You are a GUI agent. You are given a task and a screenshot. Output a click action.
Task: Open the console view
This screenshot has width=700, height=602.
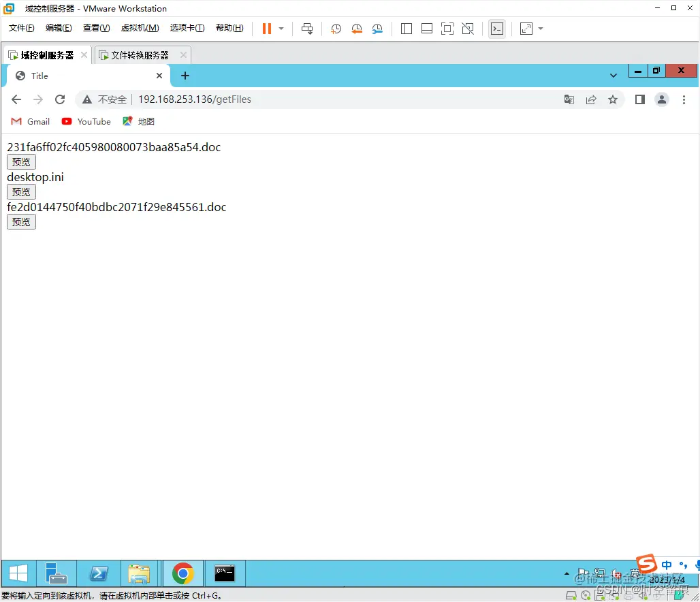pos(497,29)
